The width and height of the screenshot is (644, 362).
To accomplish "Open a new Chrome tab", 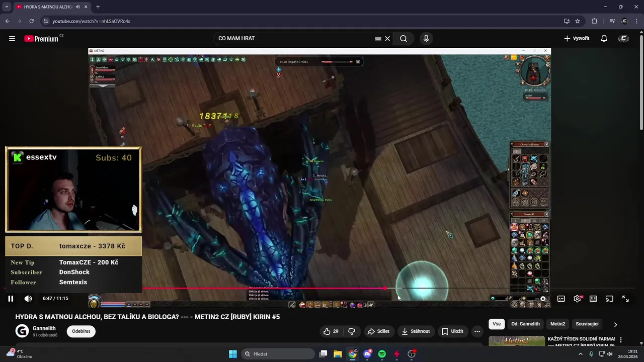I will pyautogui.click(x=98, y=7).
